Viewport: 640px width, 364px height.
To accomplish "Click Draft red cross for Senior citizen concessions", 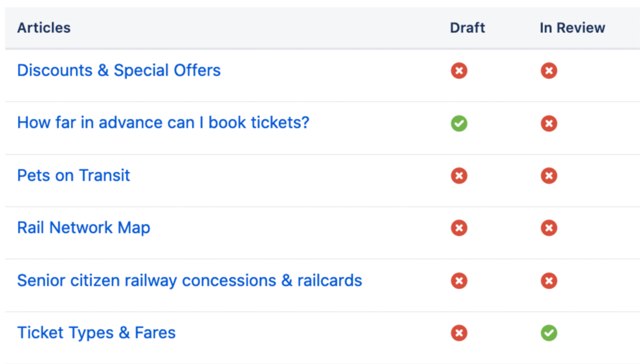I will click(x=459, y=281).
